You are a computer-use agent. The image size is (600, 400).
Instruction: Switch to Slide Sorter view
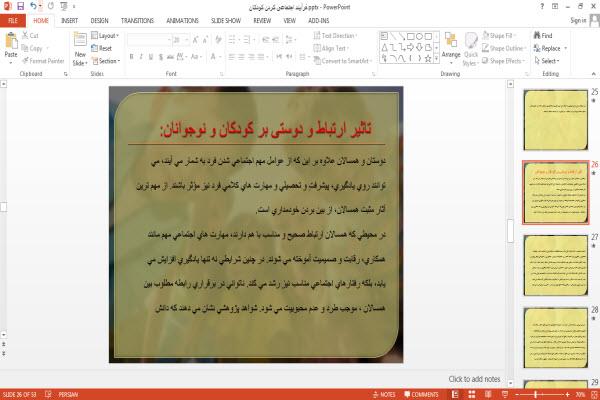point(472,394)
